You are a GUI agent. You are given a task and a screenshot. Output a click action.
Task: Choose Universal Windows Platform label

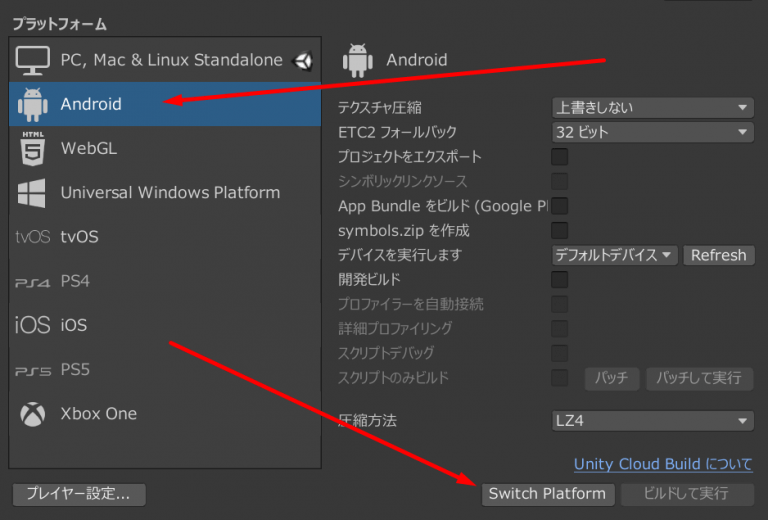pos(170,192)
